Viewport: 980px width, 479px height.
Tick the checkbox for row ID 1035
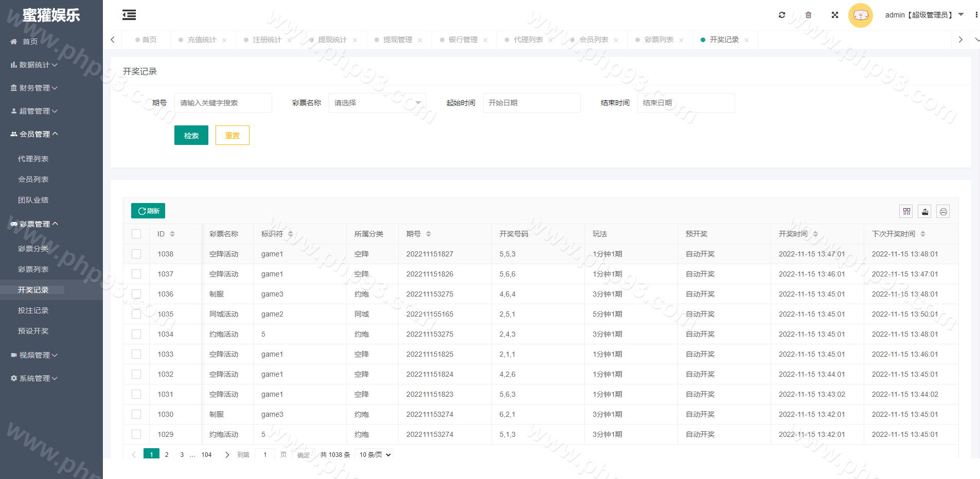coord(136,314)
